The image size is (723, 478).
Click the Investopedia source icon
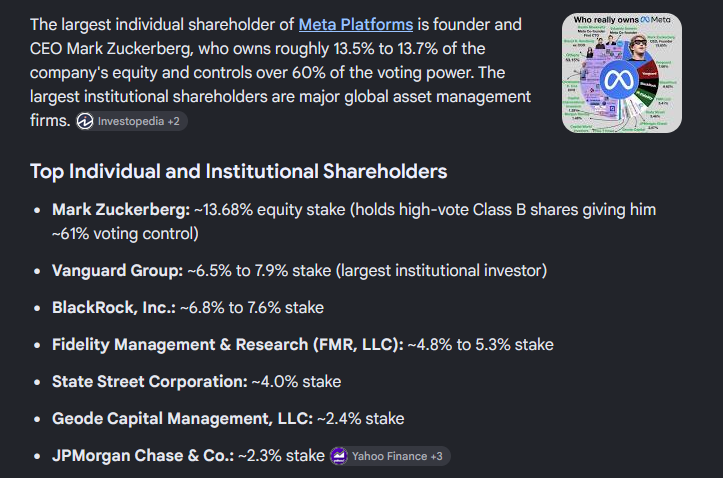coord(85,121)
